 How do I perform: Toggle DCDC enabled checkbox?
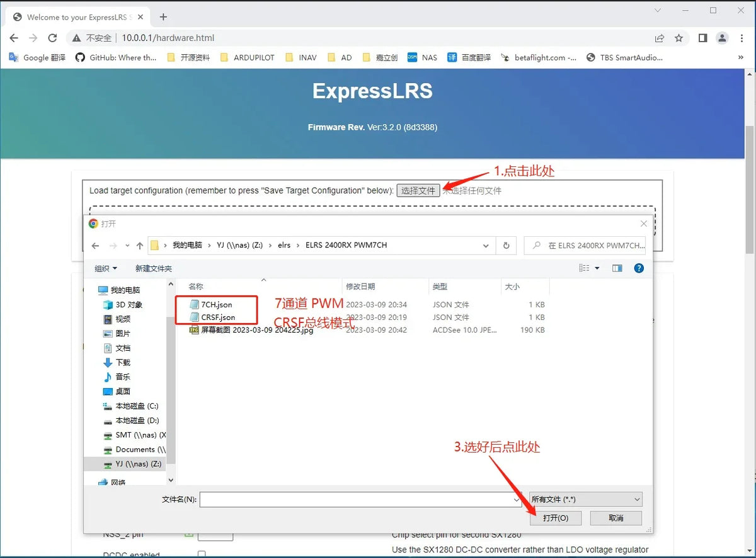(202, 554)
